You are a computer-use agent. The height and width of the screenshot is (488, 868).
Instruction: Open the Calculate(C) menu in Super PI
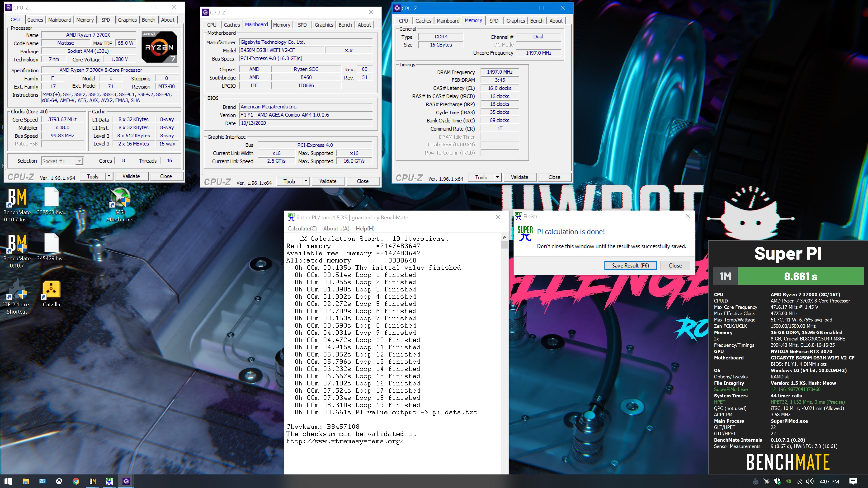(x=302, y=228)
